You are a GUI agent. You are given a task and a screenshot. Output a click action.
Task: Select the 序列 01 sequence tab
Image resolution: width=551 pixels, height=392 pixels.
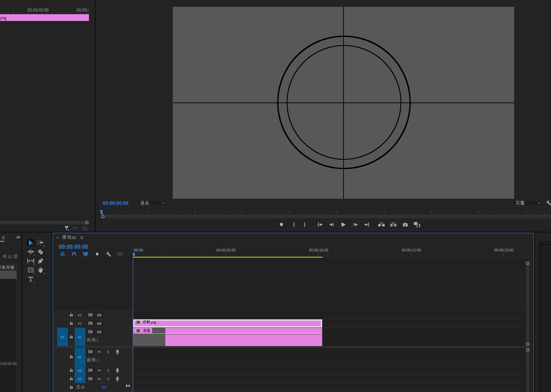(69, 238)
